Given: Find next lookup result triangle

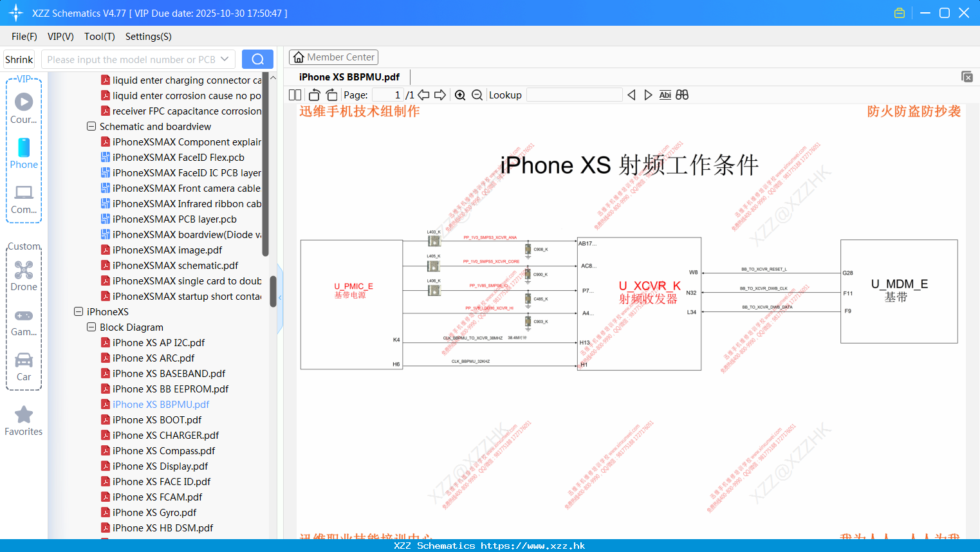Looking at the screenshot, I should (648, 95).
